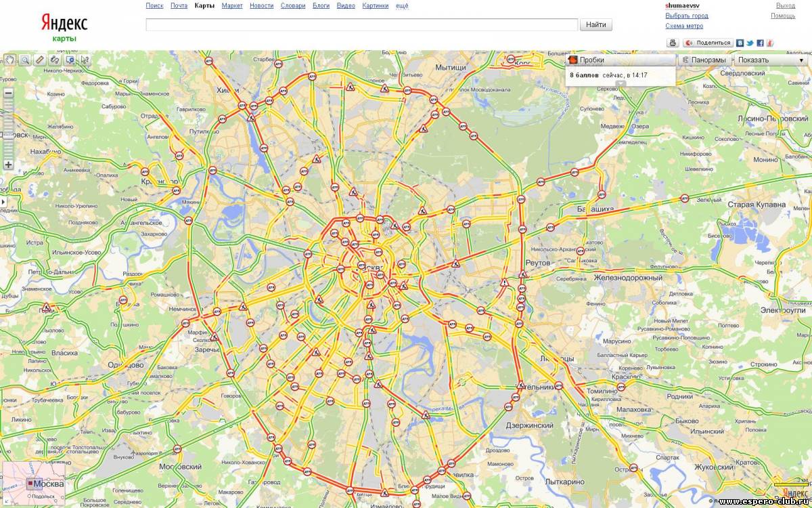
Task: Select Карты in top navigation
Action: [x=204, y=5]
